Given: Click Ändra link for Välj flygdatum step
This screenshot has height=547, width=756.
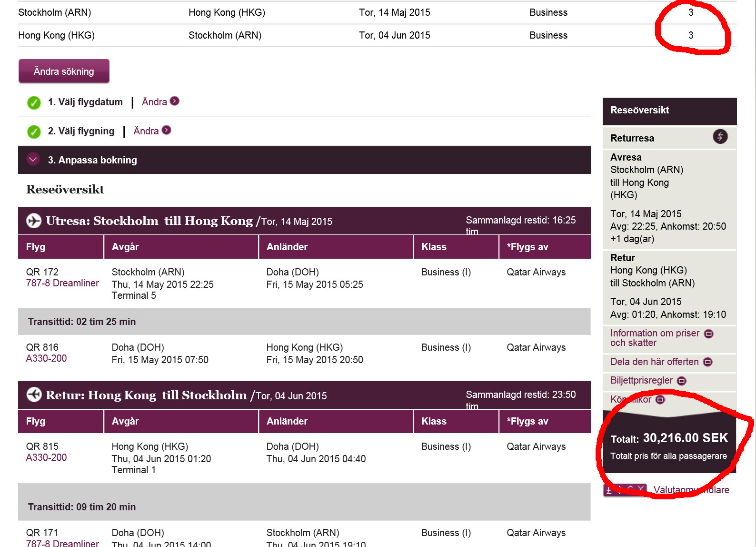Looking at the screenshot, I should (154, 102).
